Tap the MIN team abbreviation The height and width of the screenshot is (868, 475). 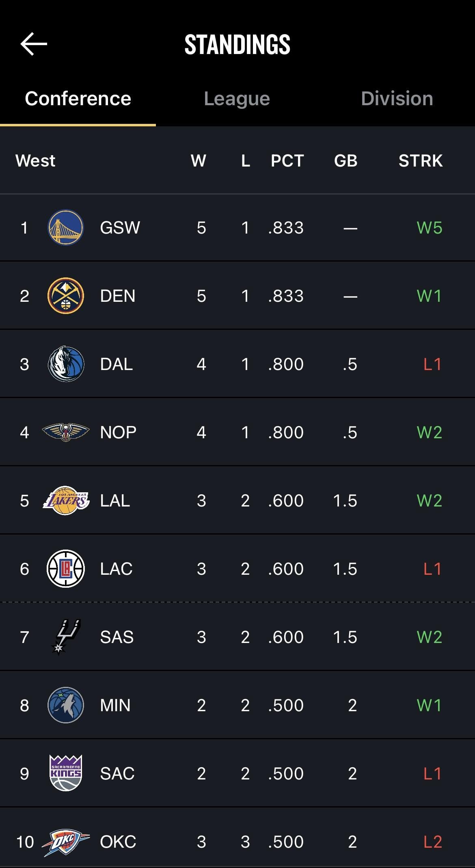[115, 706]
